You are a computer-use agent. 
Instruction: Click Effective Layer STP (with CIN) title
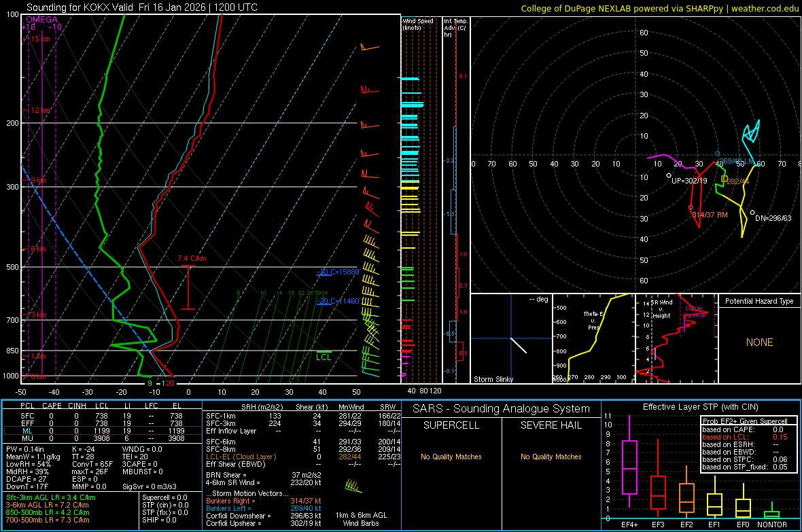700,407
